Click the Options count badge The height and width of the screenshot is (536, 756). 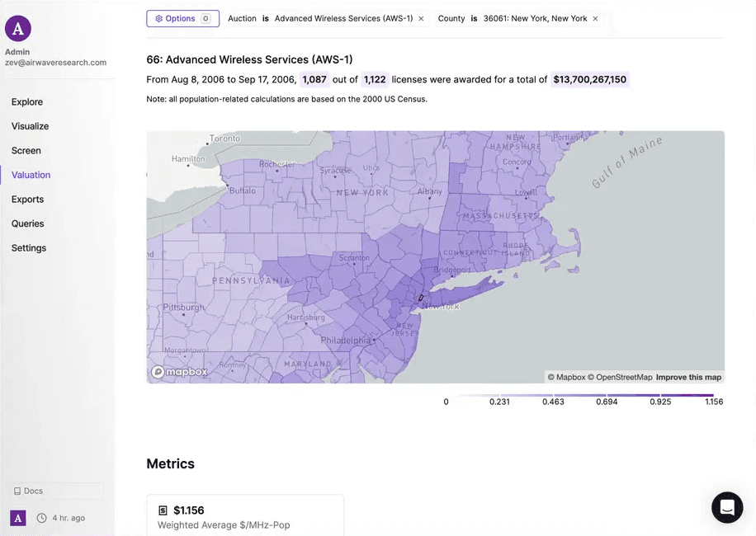[x=206, y=19]
